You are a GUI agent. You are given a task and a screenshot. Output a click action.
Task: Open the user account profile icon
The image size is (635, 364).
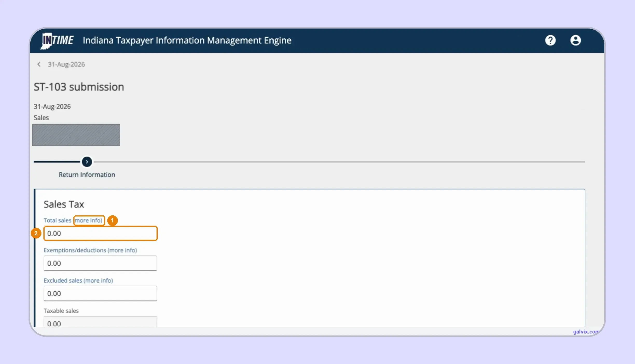point(575,40)
